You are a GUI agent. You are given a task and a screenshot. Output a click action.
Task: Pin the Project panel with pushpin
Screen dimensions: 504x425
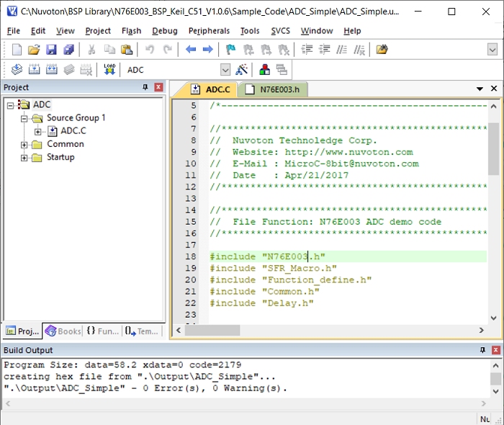click(x=145, y=87)
